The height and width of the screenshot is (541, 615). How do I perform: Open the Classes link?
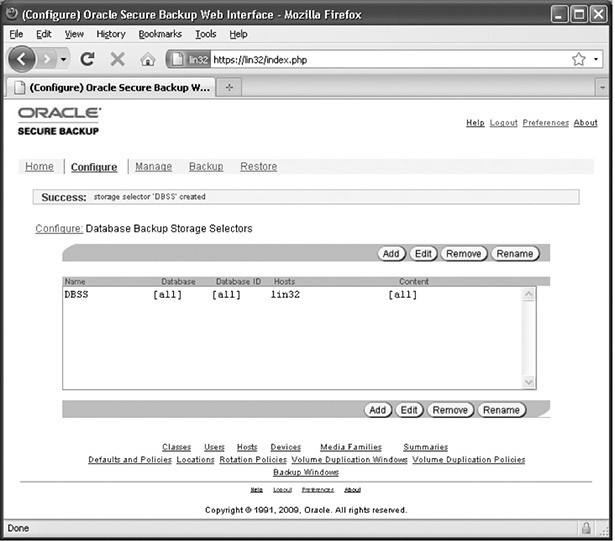point(176,447)
